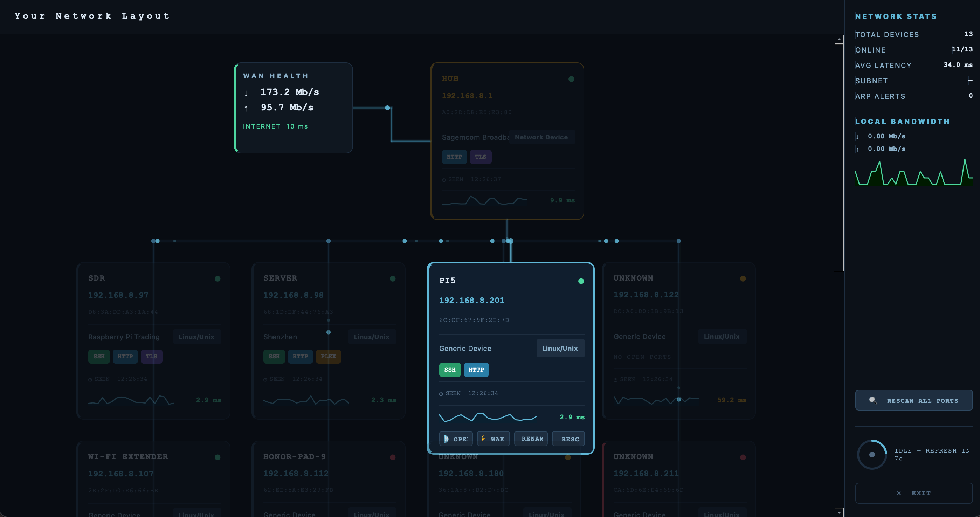
Task: Click the Local Bandwidth graph
Action: coord(913,173)
